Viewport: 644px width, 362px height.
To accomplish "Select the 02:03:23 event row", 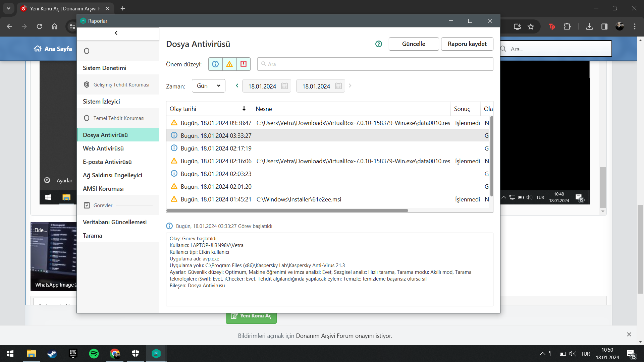I will 328,174.
